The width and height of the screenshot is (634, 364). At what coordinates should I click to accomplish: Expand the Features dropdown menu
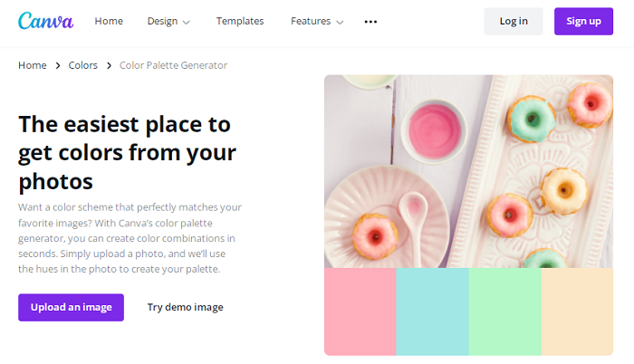[317, 21]
